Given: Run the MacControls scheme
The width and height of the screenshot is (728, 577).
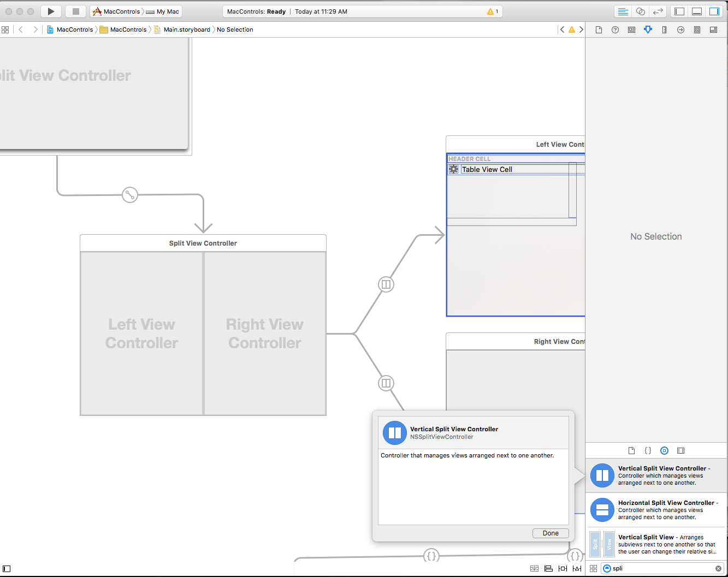Looking at the screenshot, I should coord(51,11).
